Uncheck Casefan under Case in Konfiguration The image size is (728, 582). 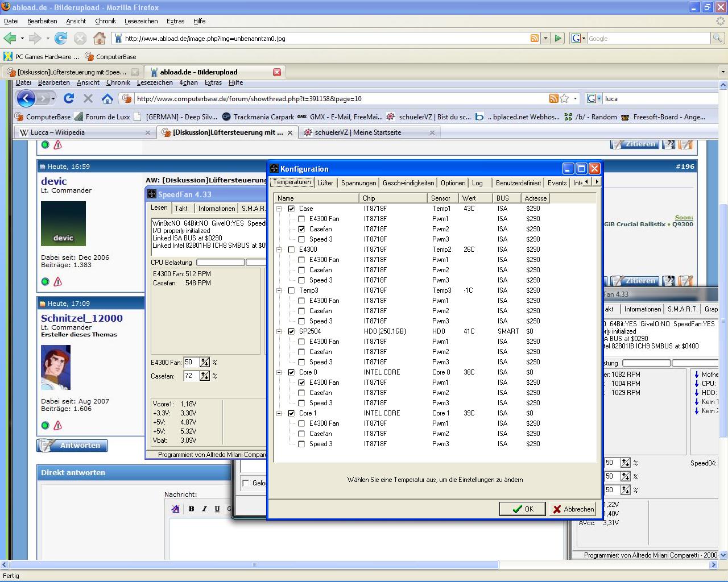pyautogui.click(x=301, y=229)
